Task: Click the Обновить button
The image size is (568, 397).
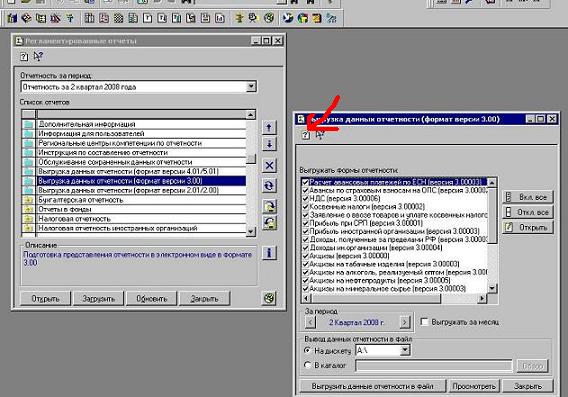Action: [x=151, y=298]
